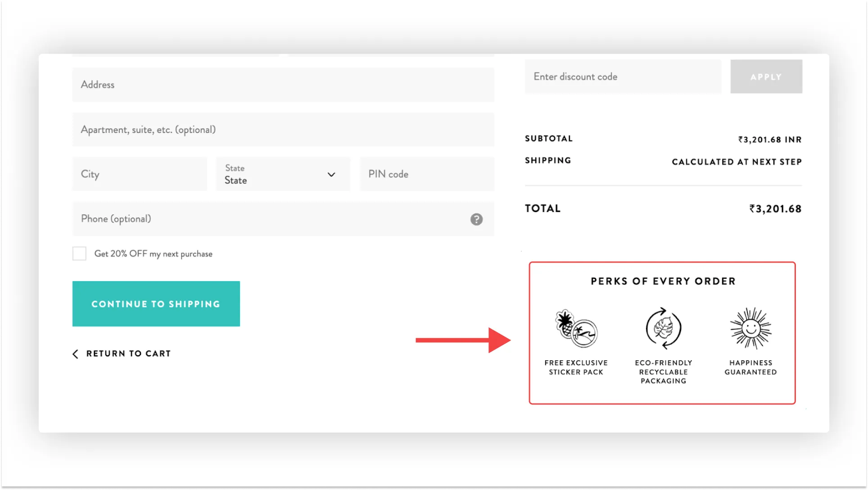
Task: Focus the Address input field
Action: point(283,85)
